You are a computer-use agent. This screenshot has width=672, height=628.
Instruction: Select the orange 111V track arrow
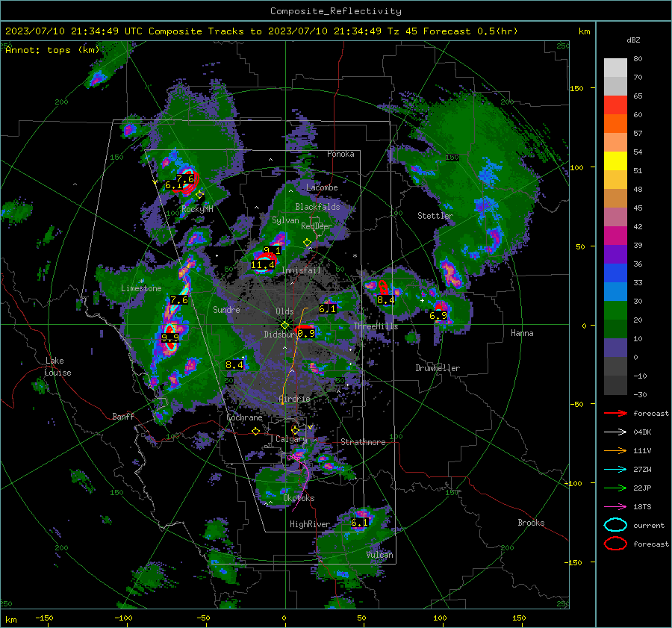tap(615, 450)
